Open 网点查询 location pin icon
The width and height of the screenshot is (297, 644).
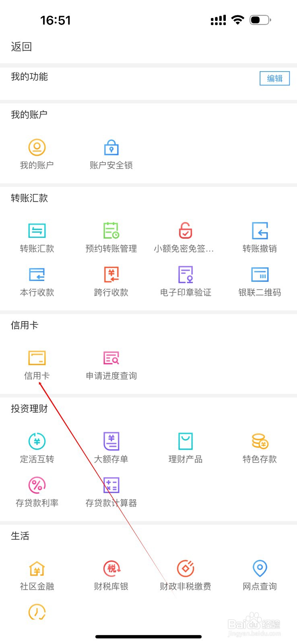click(260, 568)
